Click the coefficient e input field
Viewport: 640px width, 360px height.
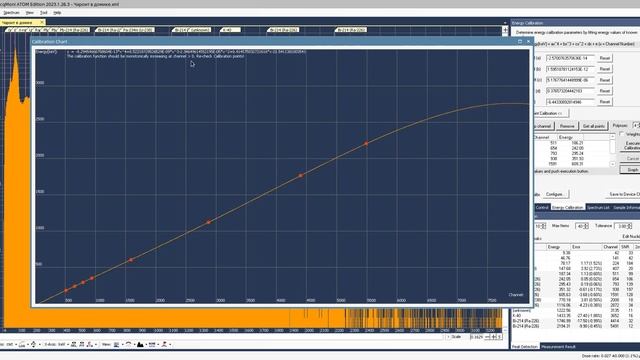click(x=570, y=102)
